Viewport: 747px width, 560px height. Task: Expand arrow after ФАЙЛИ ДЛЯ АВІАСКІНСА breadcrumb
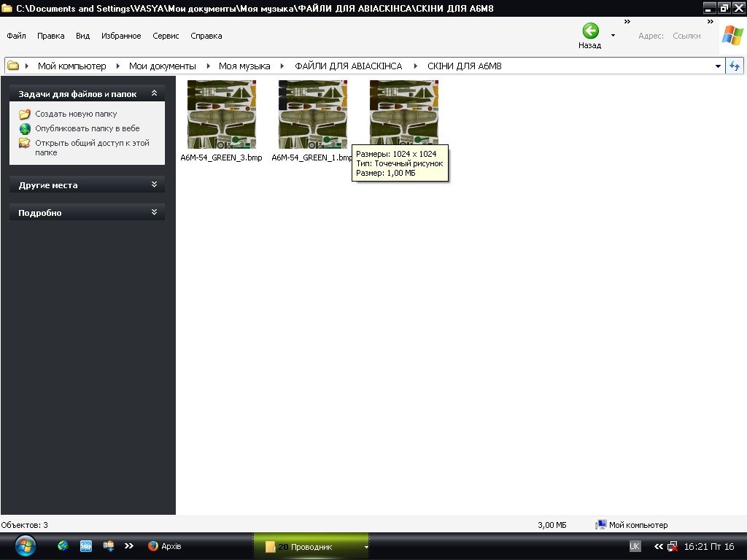click(415, 66)
